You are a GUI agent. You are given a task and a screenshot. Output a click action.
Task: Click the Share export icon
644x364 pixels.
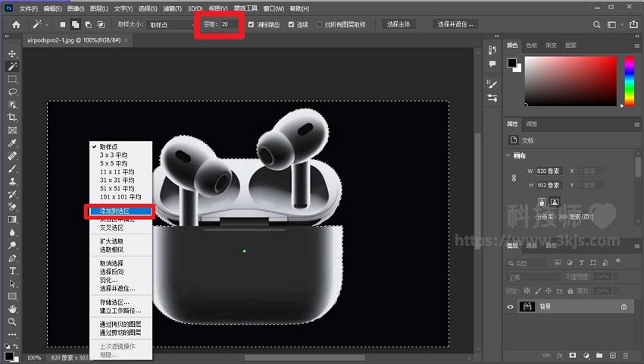(634, 25)
